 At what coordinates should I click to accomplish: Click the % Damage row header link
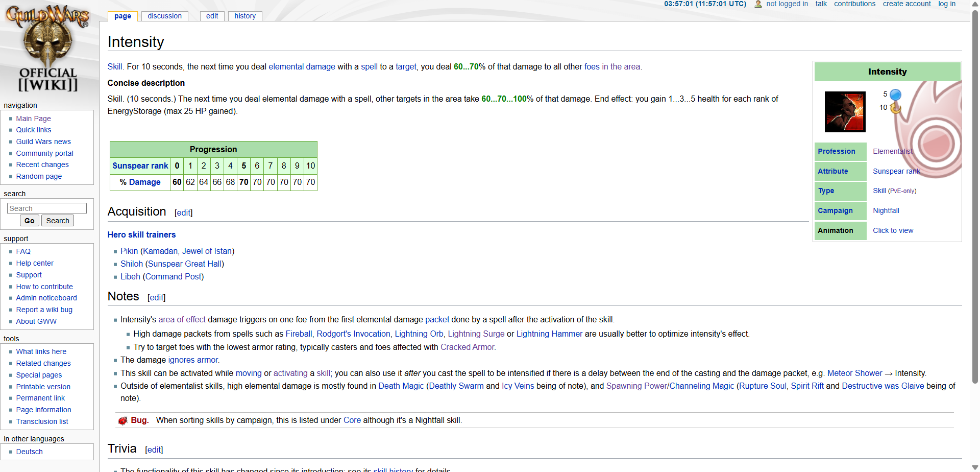pos(145,182)
